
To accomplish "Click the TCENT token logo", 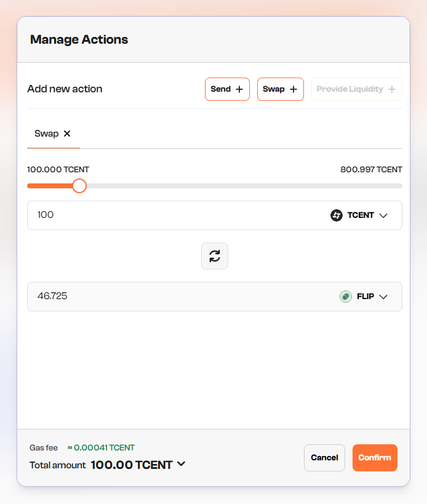I will [x=337, y=215].
